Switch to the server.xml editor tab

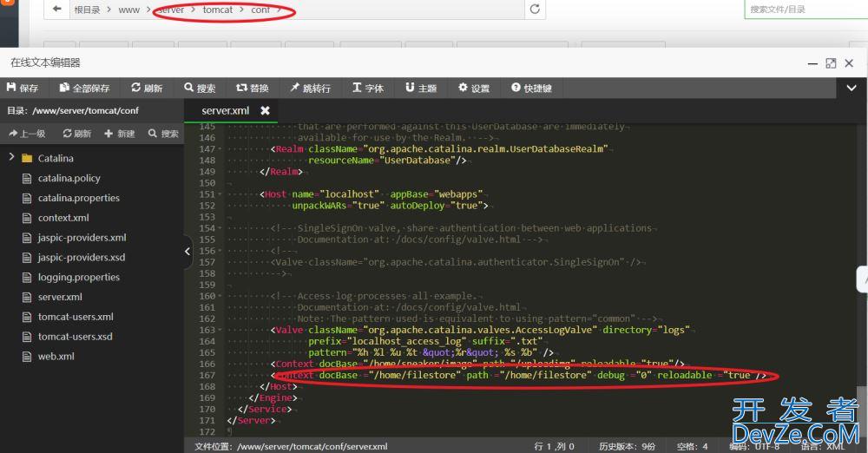226,111
